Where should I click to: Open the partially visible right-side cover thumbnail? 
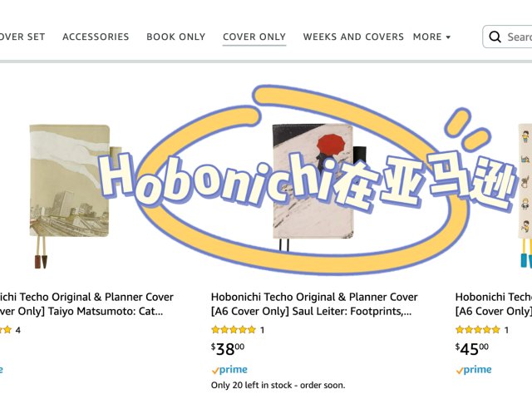point(525,196)
